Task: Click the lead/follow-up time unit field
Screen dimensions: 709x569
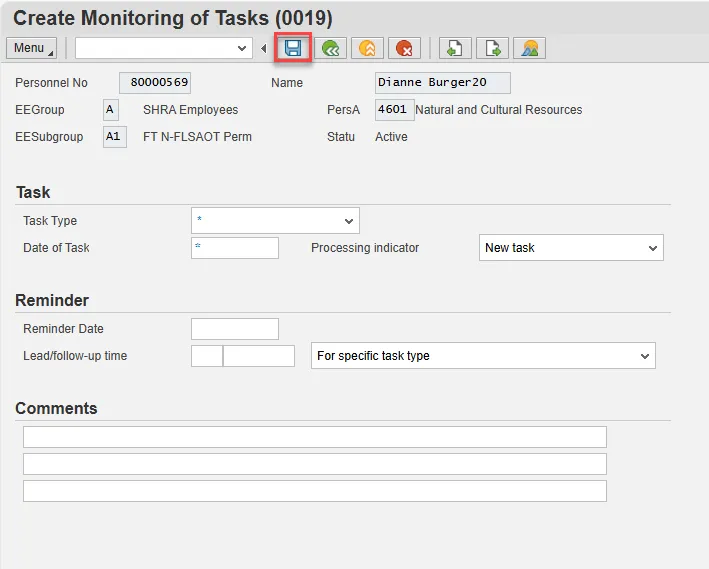Action: click(259, 356)
